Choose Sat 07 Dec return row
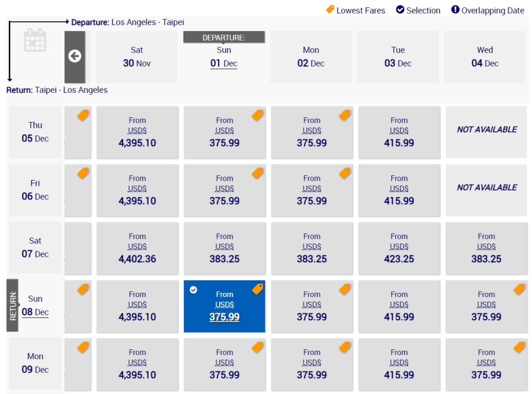This screenshot has width=532, height=394. coord(35,248)
